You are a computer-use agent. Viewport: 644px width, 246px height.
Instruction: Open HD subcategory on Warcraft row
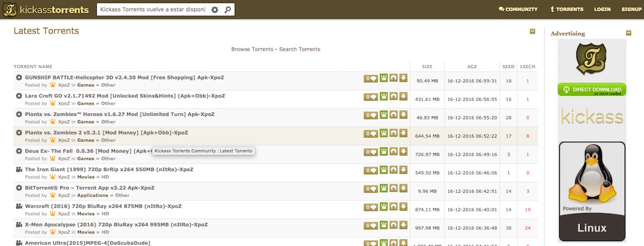pos(105,214)
